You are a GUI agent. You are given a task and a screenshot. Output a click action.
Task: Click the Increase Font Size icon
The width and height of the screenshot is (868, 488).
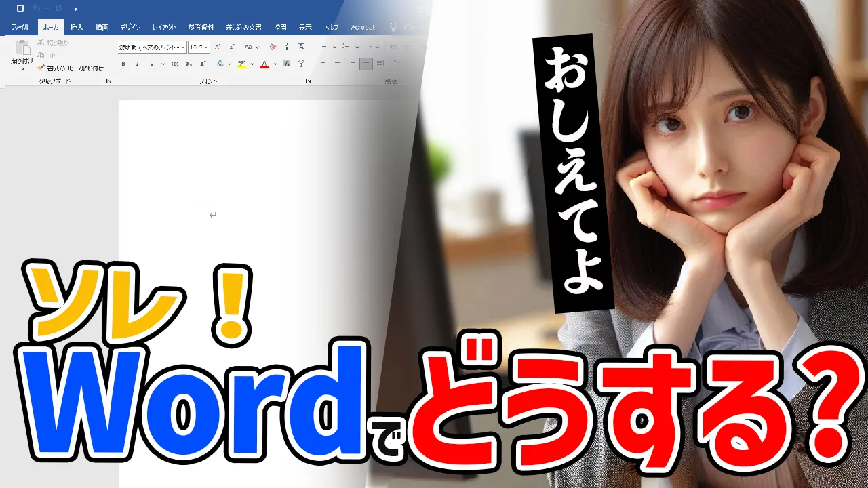[x=218, y=47]
